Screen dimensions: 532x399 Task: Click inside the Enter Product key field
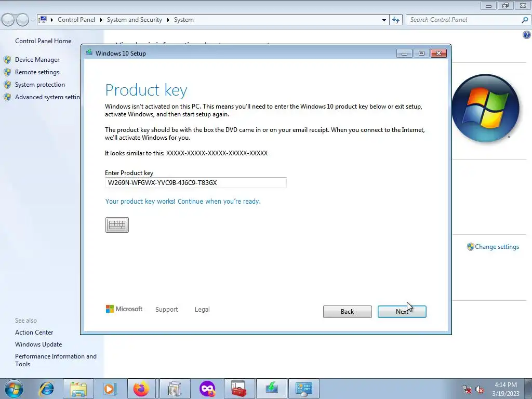[x=196, y=182]
